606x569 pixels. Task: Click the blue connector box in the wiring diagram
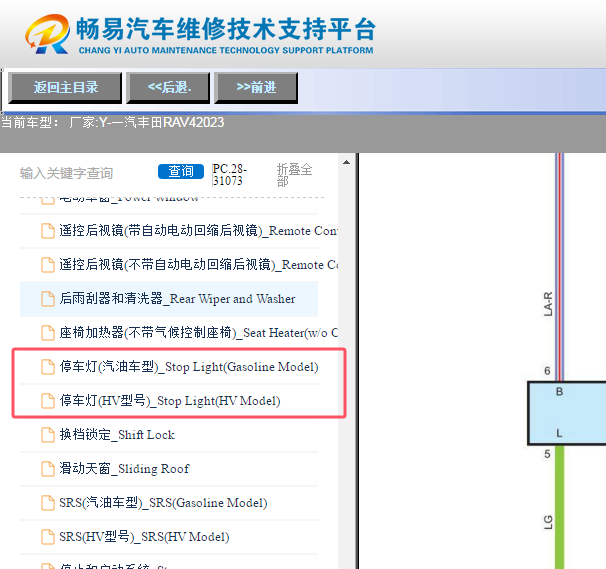(567, 413)
